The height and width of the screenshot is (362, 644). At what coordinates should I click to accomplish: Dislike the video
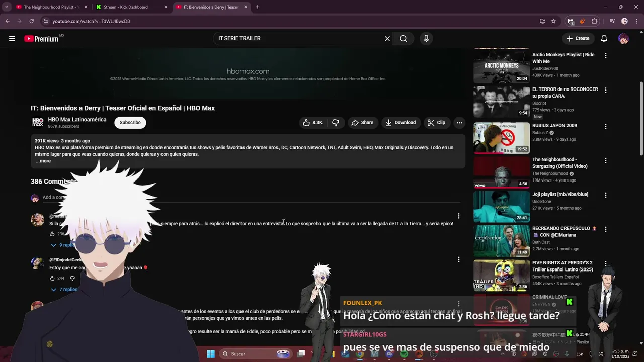coord(336,122)
